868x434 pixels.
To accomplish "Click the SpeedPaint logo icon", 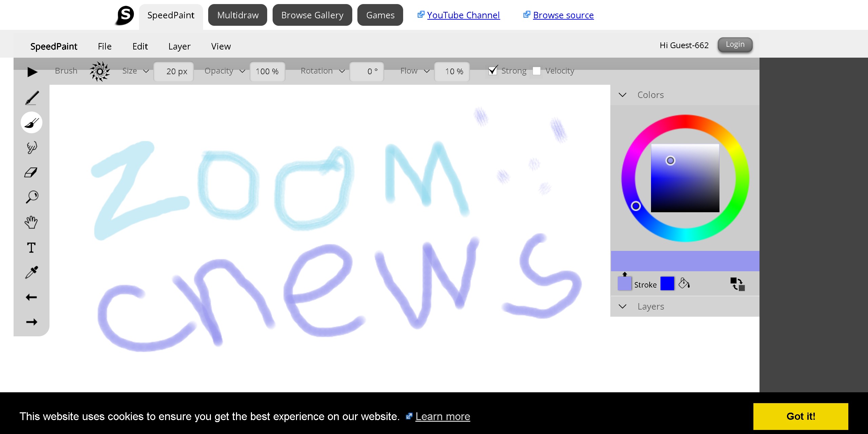I will click(125, 15).
